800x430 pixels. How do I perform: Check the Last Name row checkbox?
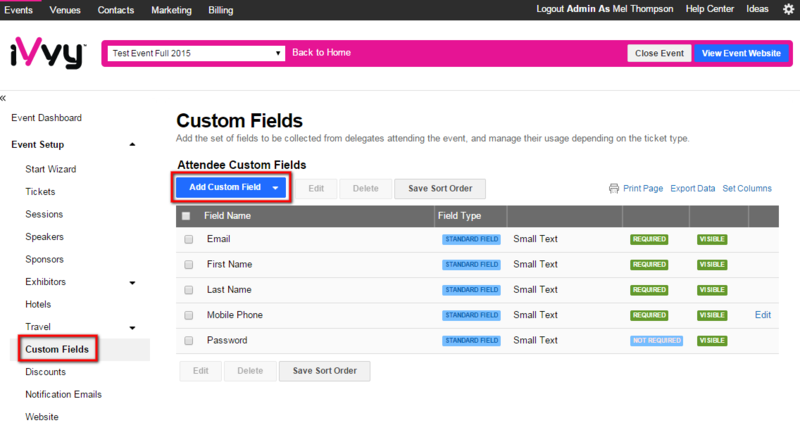point(189,290)
